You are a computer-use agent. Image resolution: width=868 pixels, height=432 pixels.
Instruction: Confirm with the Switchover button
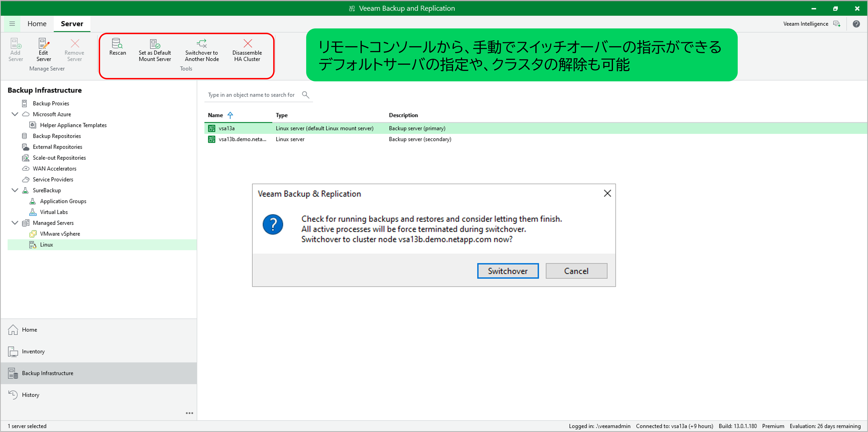(x=508, y=271)
